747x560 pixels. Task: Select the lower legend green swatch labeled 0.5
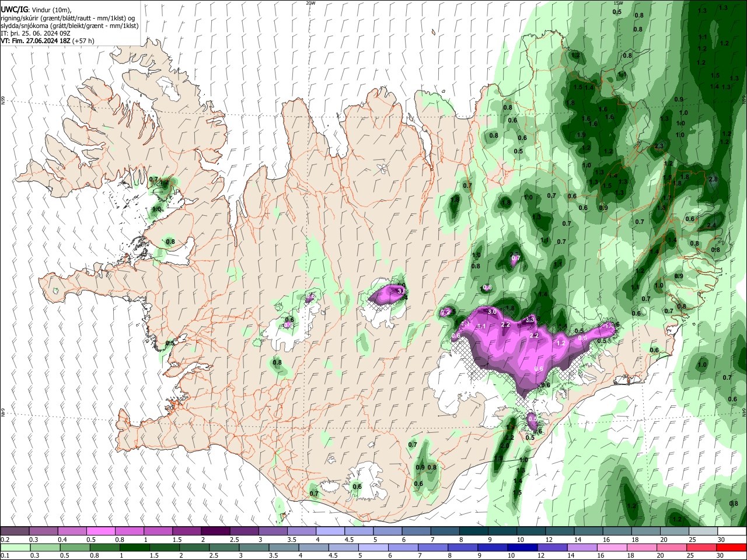tap(75, 547)
